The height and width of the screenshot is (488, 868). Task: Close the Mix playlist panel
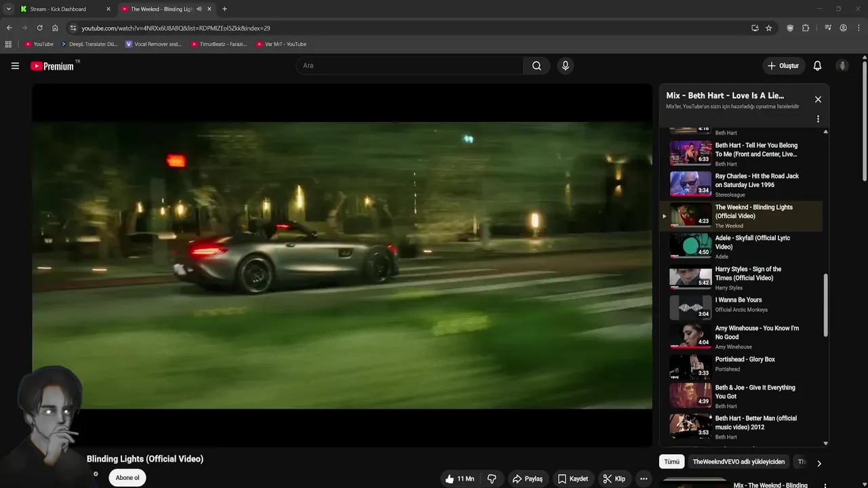click(x=818, y=100)
